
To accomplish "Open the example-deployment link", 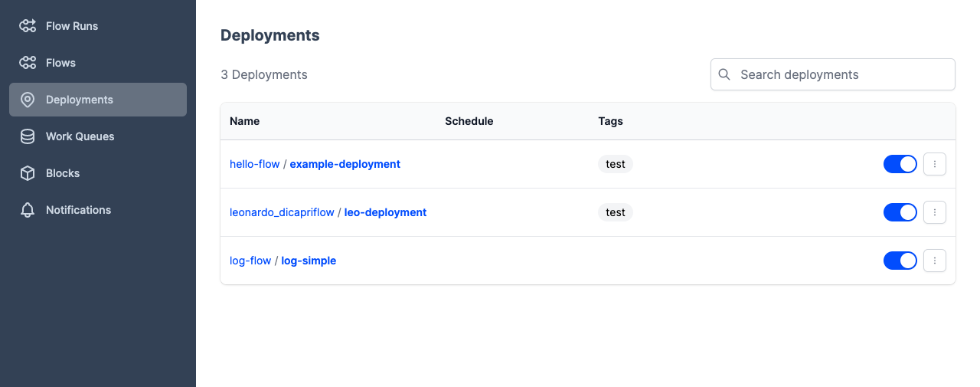I will (x=345, y=164).
